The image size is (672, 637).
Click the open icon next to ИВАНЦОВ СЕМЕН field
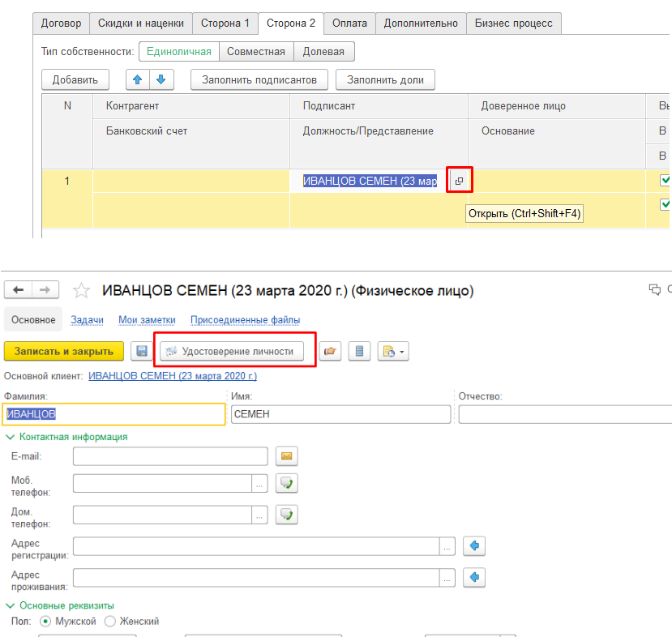[459, 181]
